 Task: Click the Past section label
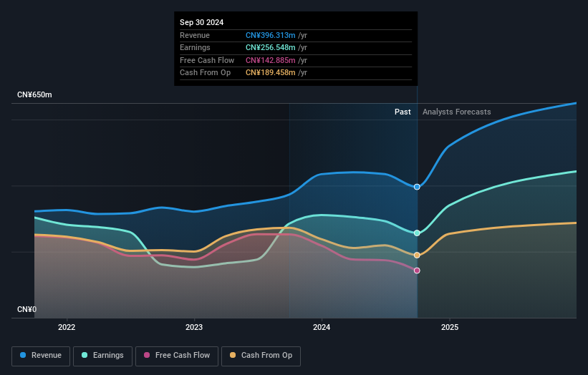point(403,112)
